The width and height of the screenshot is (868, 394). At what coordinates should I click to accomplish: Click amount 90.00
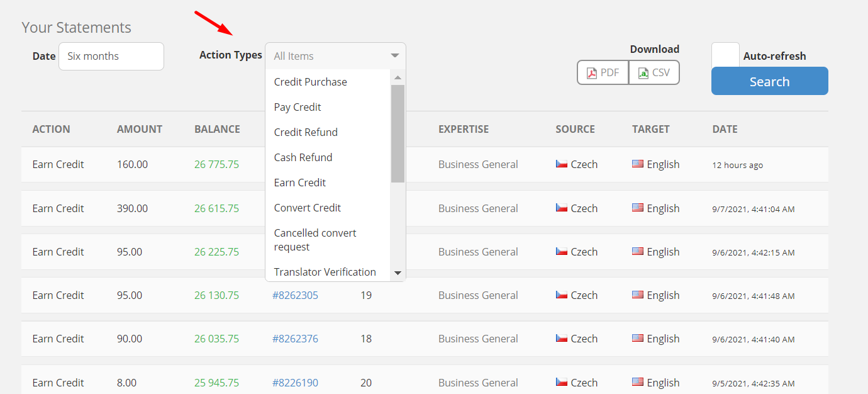point(130,339)
